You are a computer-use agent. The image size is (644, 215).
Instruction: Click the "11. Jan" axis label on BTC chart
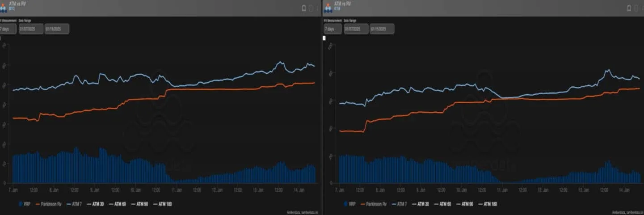(x=176, y=190)
